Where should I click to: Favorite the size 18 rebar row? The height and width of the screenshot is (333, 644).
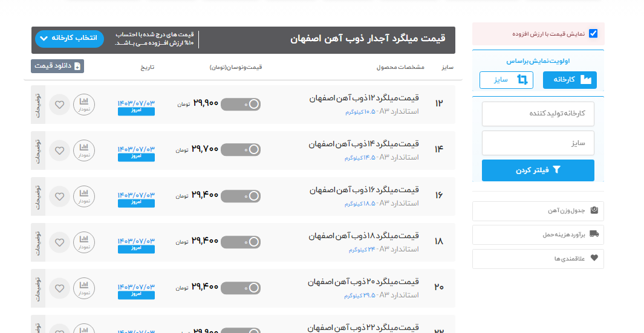pyautogui.click(x=59, y=242)
